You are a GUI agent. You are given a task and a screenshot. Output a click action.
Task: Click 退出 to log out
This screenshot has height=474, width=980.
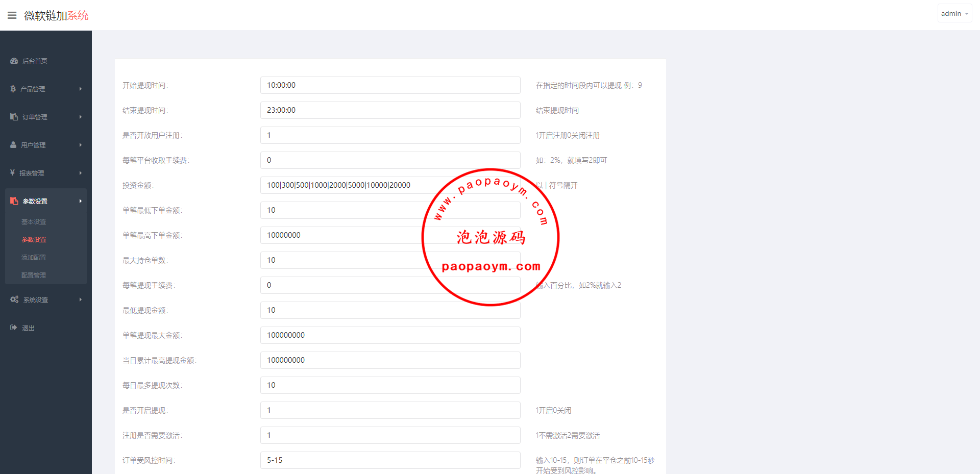[28, 328]
